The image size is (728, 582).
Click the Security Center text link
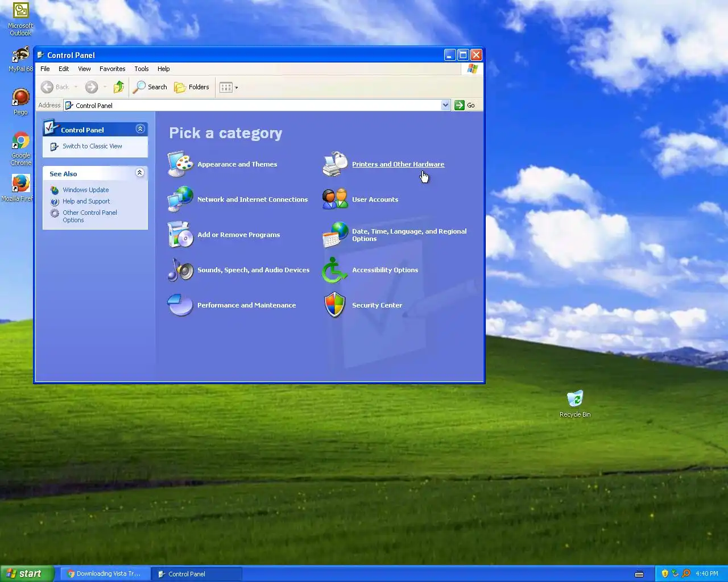[377, 305]
